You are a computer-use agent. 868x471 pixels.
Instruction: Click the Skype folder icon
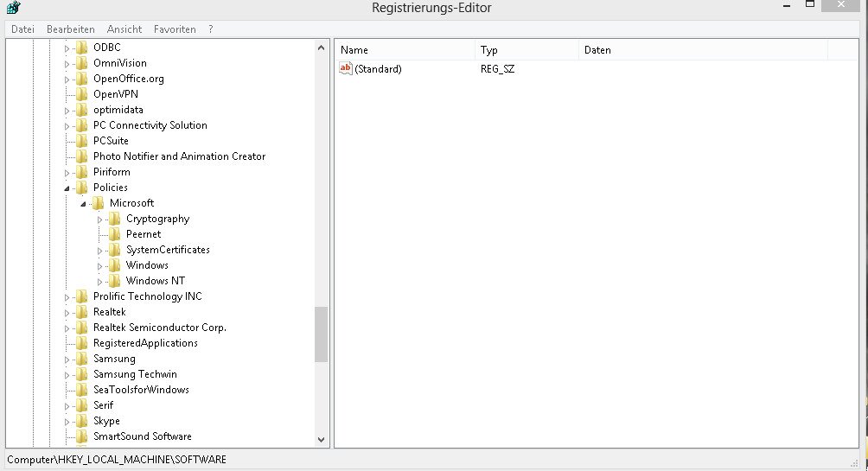tap(82, 421)
